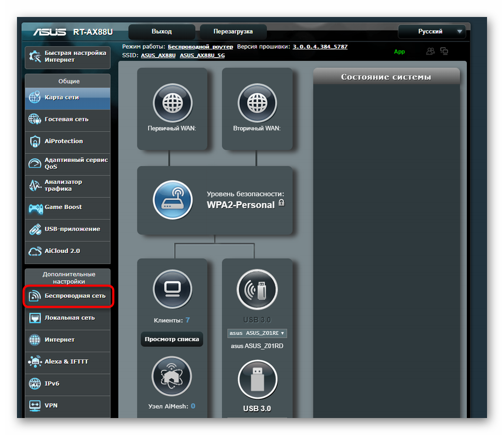Click the Перезагрузка reboot button
The width and height of the screenshot is (504, 435).
[233, 32]
